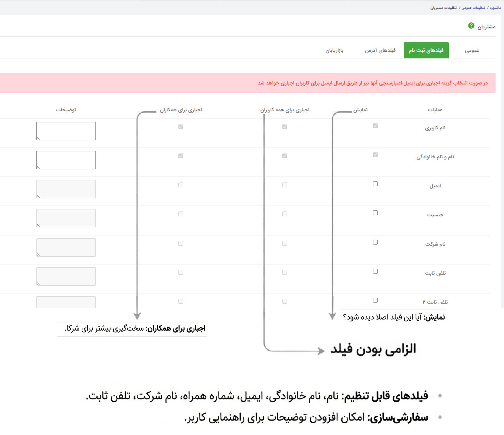Click the نام شرکت row label
Image resolution: width=504 pixels, height=435 pixels.
click(435, 244)
